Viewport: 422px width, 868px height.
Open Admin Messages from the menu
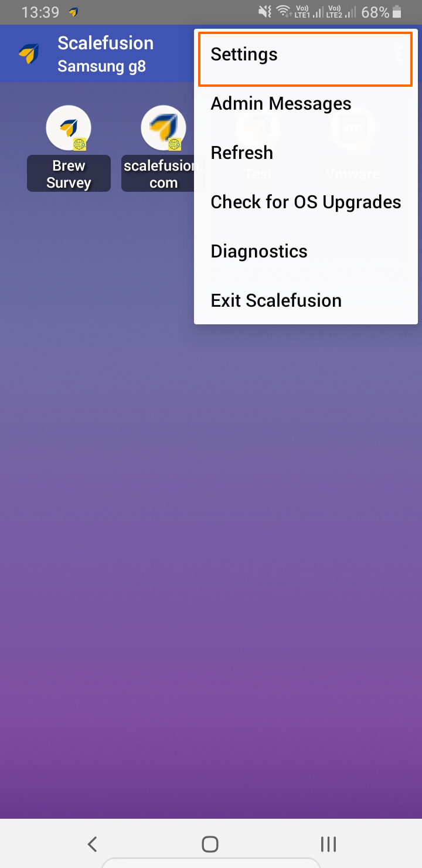point(305,104)
